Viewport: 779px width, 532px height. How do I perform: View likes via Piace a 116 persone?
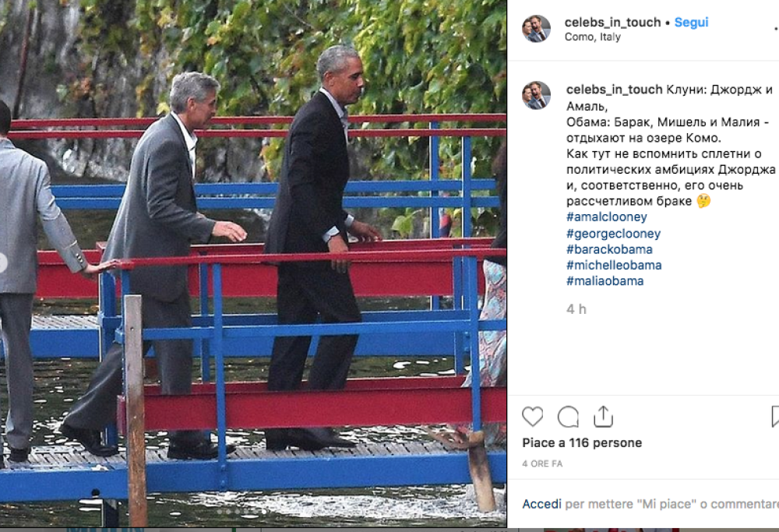[x=582, y=442]
